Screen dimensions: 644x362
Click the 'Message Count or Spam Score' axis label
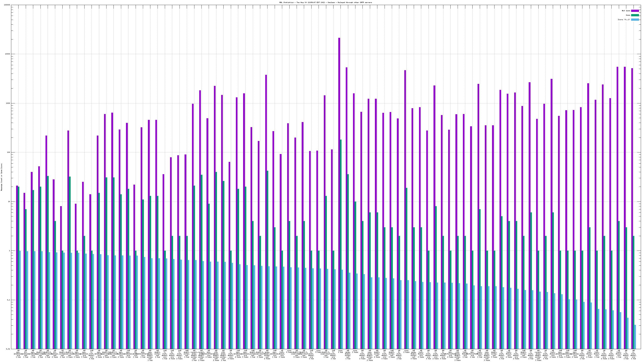coord(1,177)
